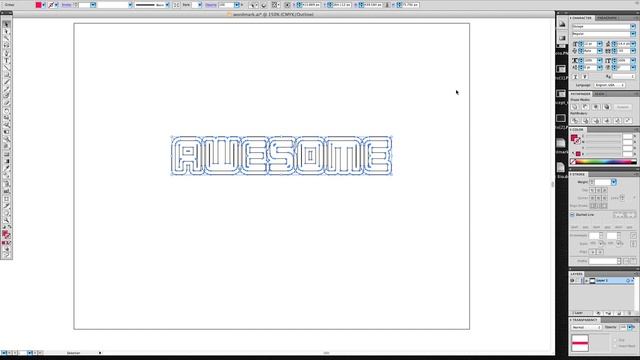Viewport: 640px width, 360px height.
Task: Open the stroke Weight dropdown
Action: tap(613, 182)
